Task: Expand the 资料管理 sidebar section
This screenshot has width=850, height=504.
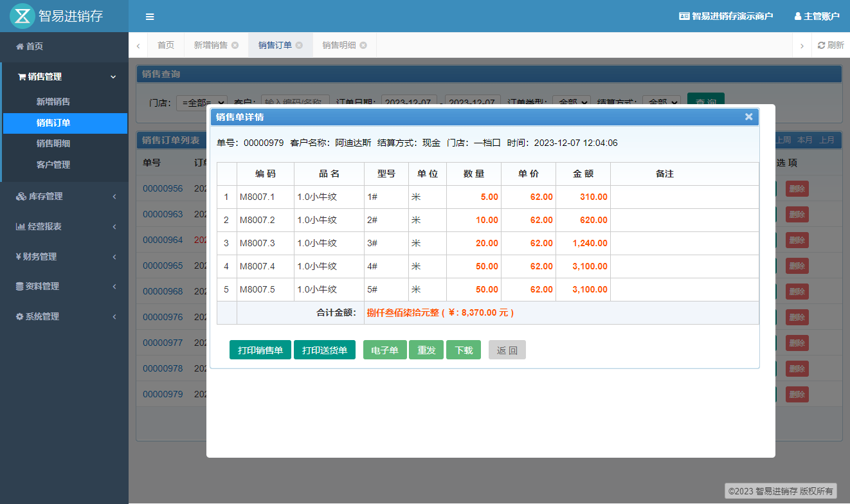Action: point(64,286)
